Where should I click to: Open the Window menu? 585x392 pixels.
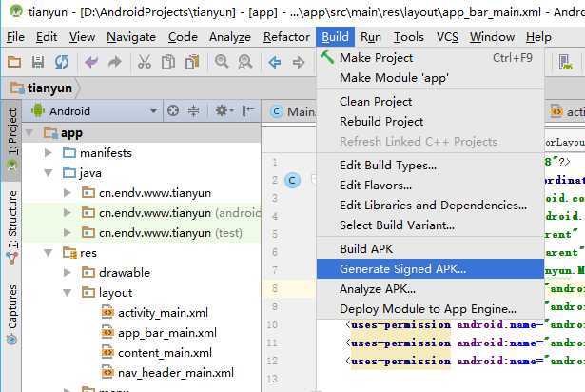pos(492,37)
